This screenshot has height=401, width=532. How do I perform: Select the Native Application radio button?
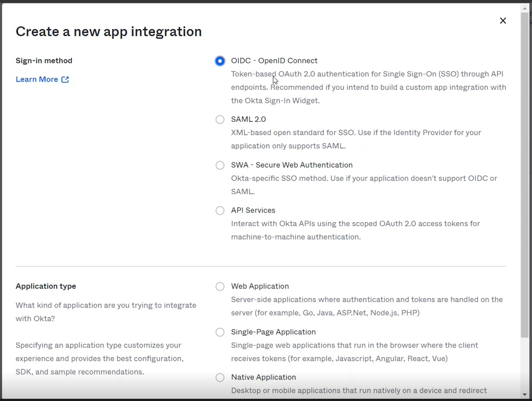pyautogui.click(x=220, y=378)
